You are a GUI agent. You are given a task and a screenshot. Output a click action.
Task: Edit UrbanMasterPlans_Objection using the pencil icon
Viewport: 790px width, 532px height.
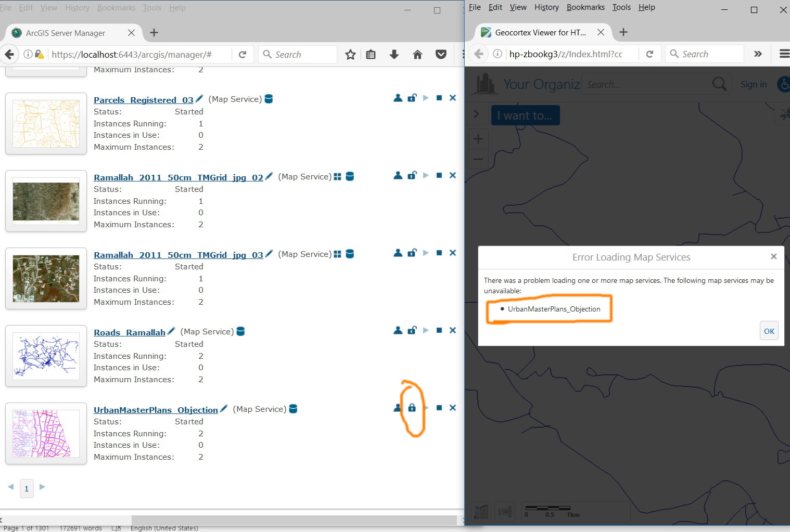[x=224, y=409]
